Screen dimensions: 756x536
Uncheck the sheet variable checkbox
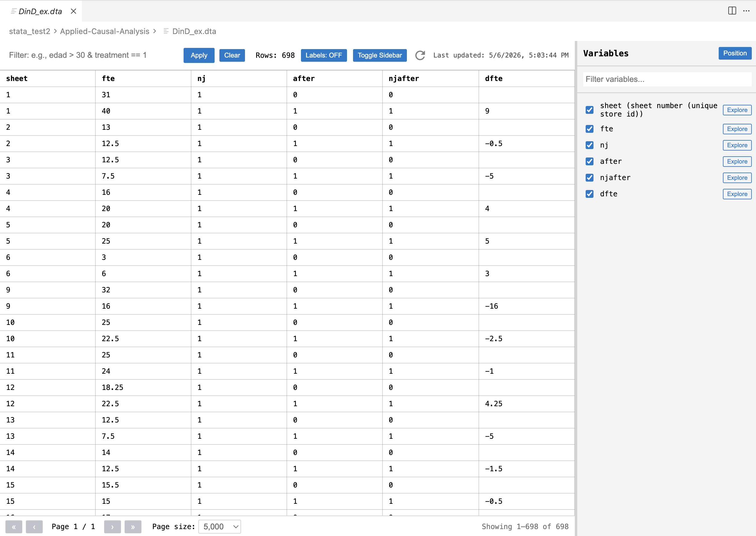590,110
